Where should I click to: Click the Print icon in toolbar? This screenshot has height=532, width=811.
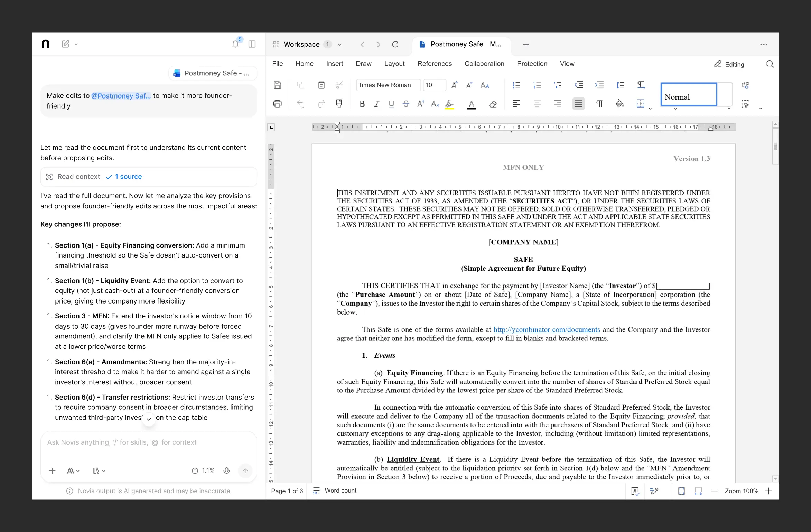pyautogui.click(x=277, y=104)
